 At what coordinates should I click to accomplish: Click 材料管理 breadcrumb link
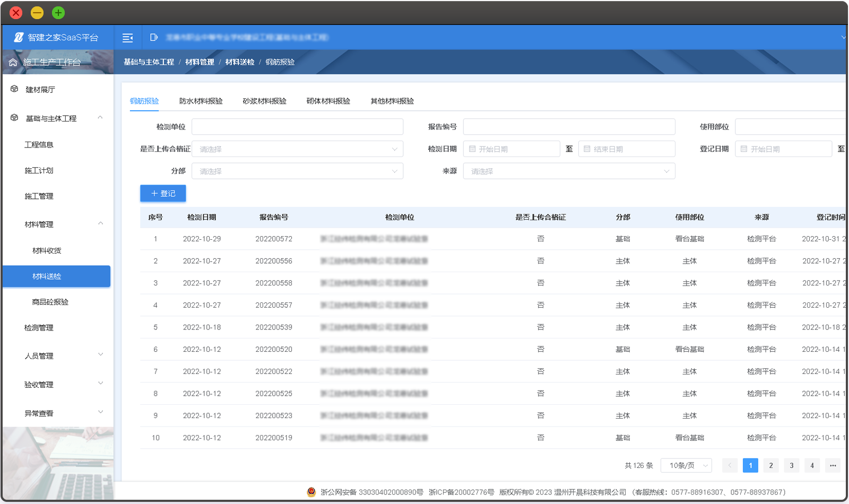tap(200, 62)
